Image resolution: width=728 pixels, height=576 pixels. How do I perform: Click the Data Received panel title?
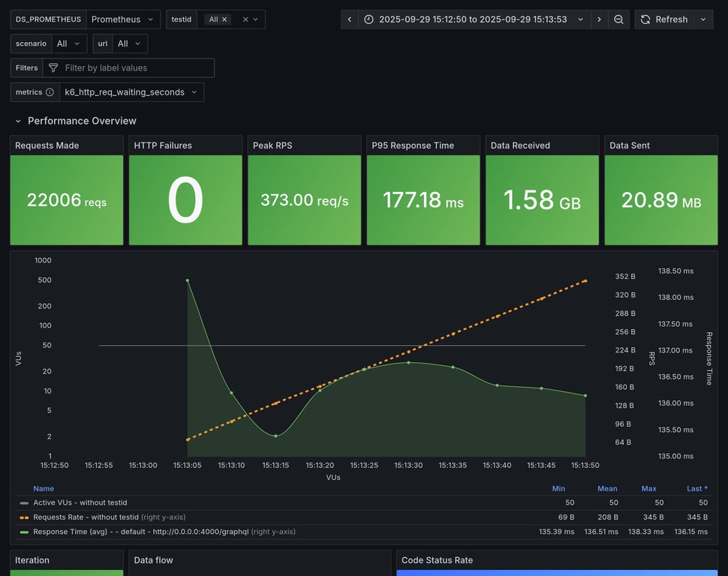520,145
